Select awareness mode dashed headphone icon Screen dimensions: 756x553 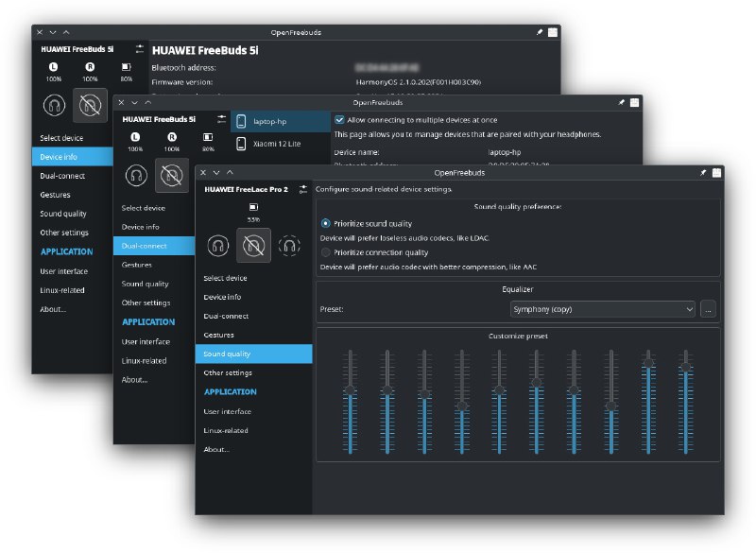pyautogui.click(x=290, y=246)
